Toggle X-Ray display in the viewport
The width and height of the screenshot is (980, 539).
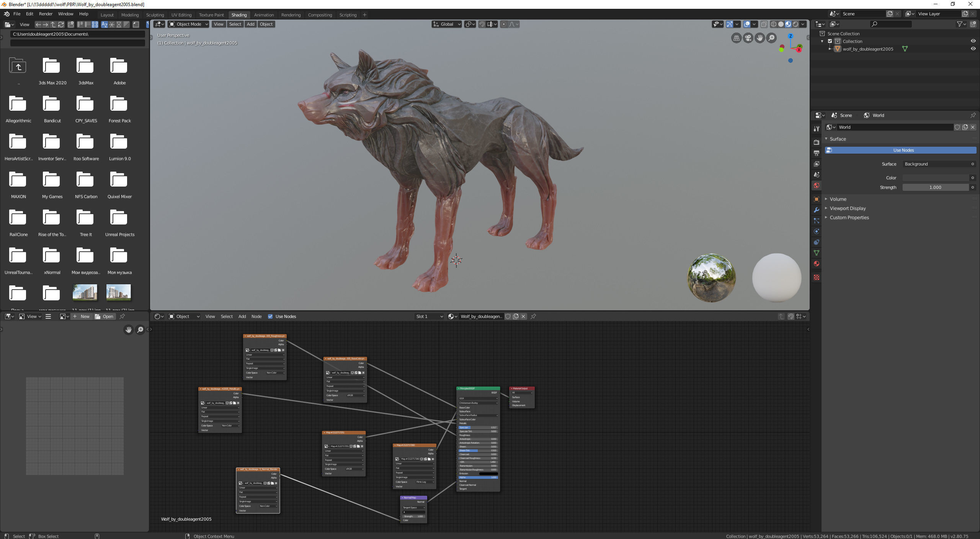[x=764, y=24]
